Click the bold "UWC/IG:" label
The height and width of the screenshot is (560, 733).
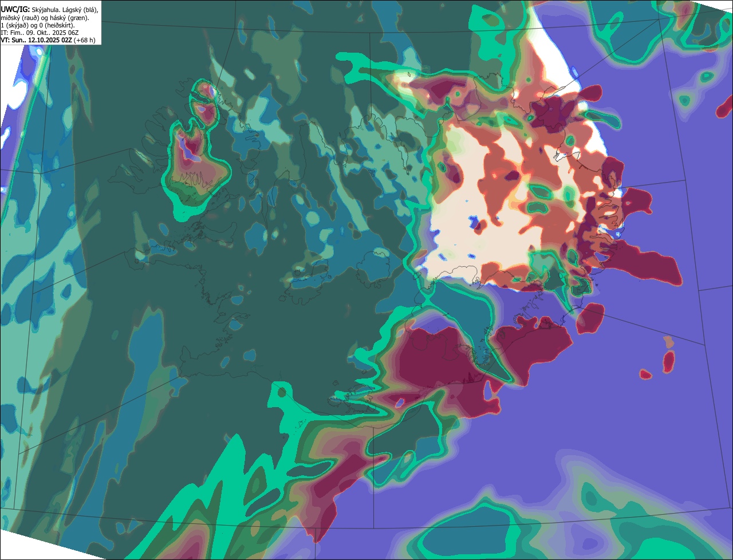click(15, 10)
